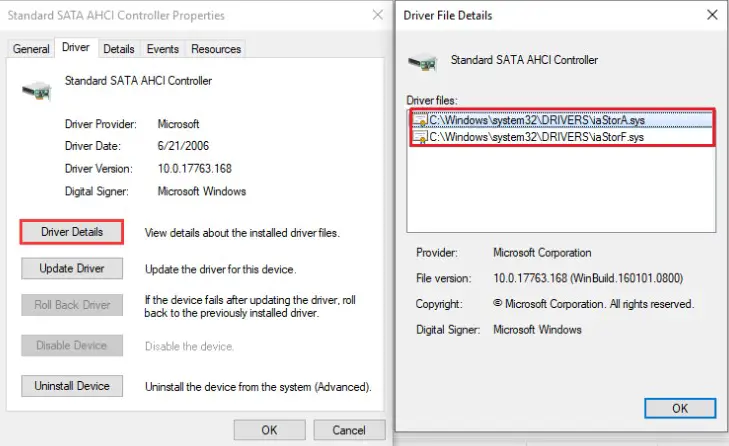
Task: Click the 'Driver Version:' label
Action: point(99,168)
